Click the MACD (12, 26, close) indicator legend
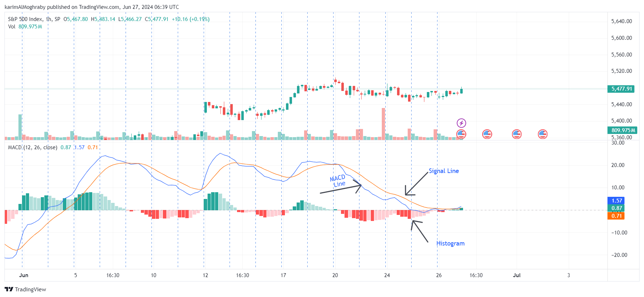 (x=33, y=147)
